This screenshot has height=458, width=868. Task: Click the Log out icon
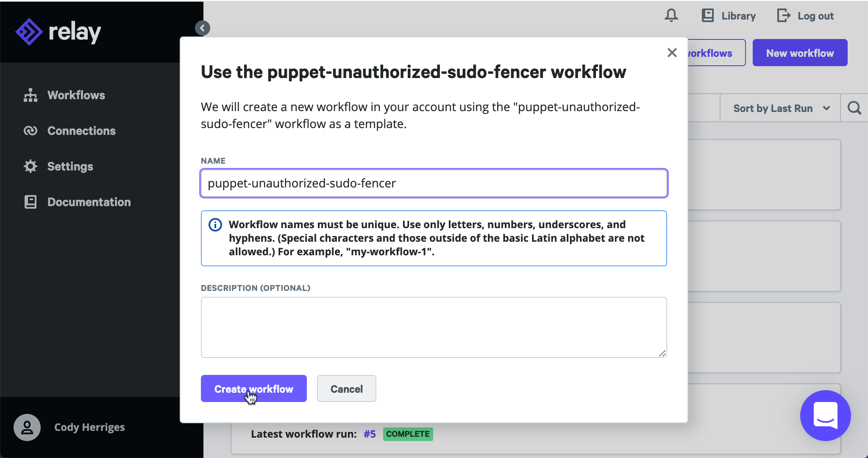point(783,16)
